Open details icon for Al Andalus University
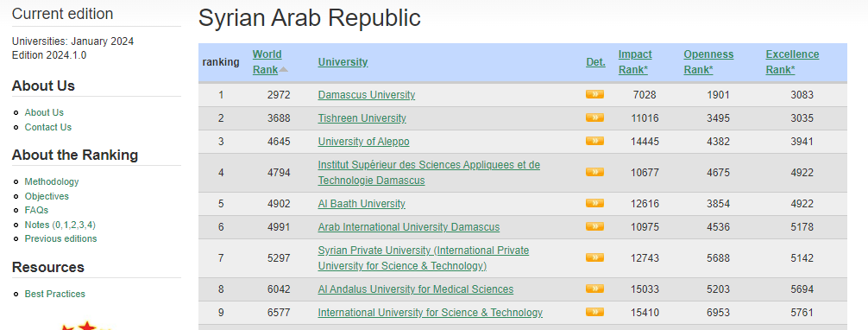The height and width of the screenshot is (330, 868). coord(594,289)
